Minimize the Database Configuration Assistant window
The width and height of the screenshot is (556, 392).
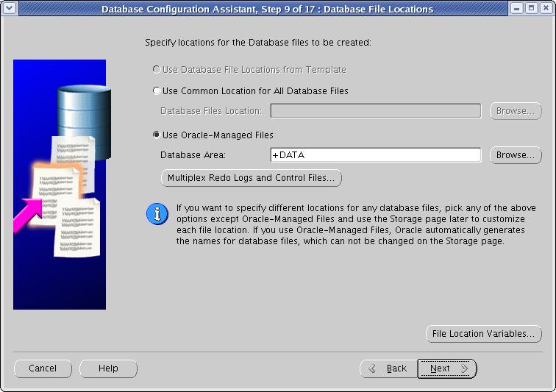pos(516,8)
